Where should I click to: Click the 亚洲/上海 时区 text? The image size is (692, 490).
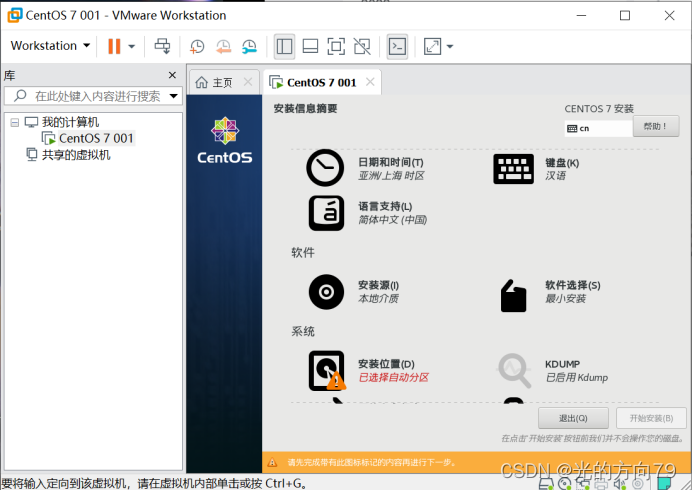pyautogui.click(x=391, y=176)
